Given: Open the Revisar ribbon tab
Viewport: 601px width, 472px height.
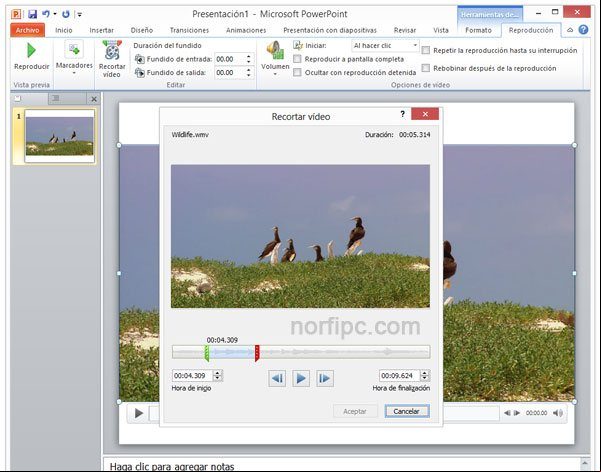Looking at the screenshot, I should [405, 30].
